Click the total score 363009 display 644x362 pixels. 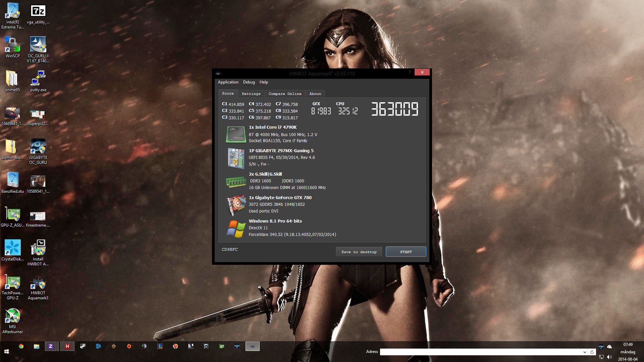(x=394, y=109)
